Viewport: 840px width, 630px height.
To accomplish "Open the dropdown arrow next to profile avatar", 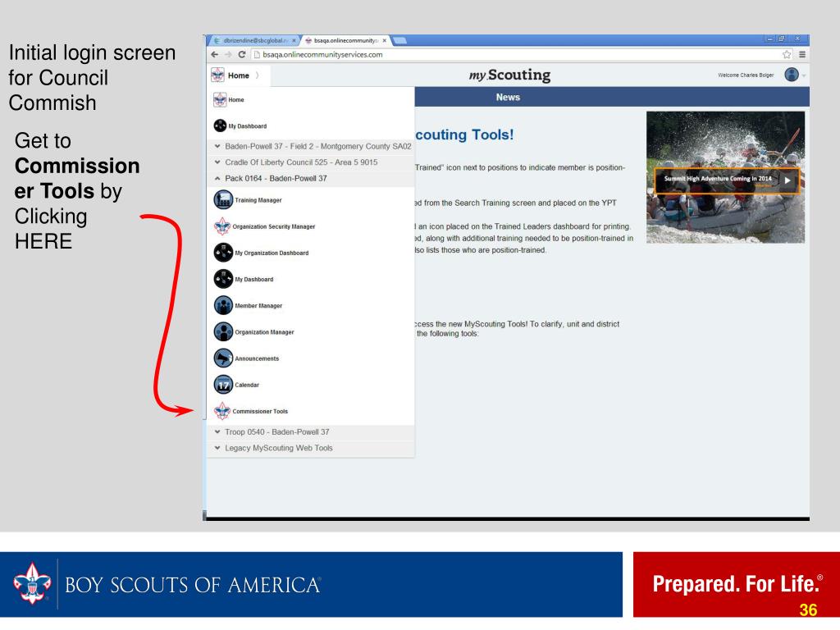I will [x=804, y=75].
